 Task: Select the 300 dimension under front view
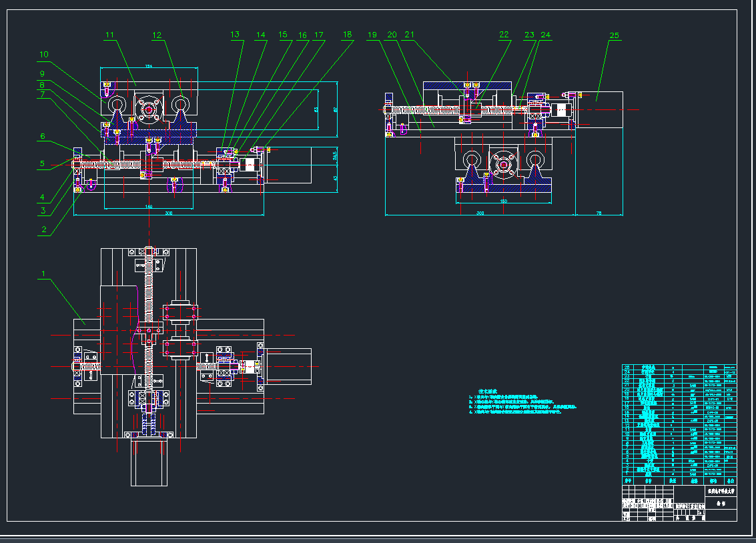168,213
